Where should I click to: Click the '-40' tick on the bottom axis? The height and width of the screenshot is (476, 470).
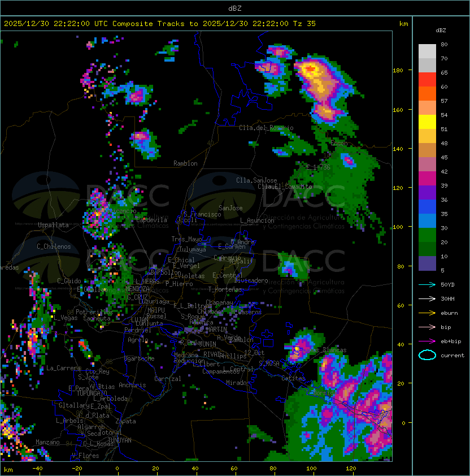pyautogui.click(x=37, y=469)
